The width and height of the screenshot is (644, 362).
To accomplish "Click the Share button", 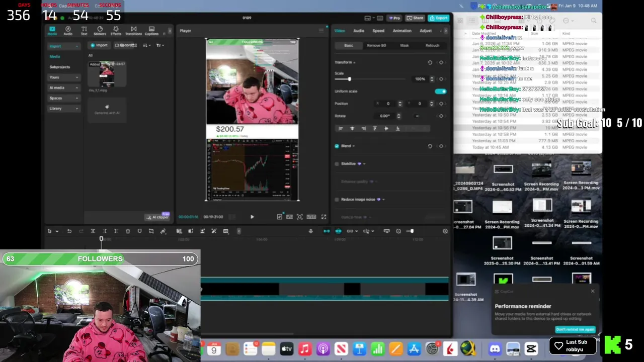I will (415, 18).
